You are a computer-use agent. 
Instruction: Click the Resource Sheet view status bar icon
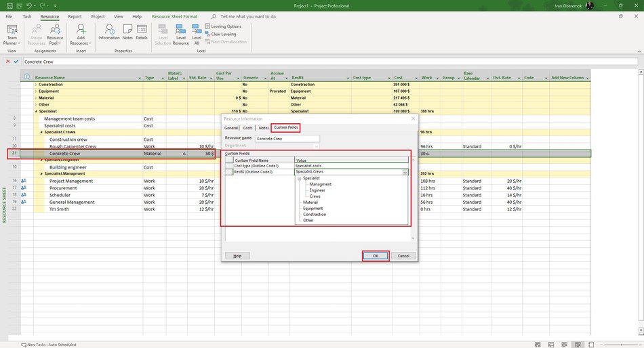pos(578,345)
